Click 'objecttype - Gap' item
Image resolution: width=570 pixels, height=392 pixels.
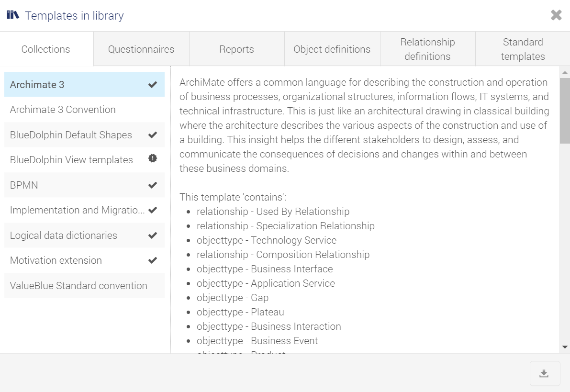click(x=233, y=298)
